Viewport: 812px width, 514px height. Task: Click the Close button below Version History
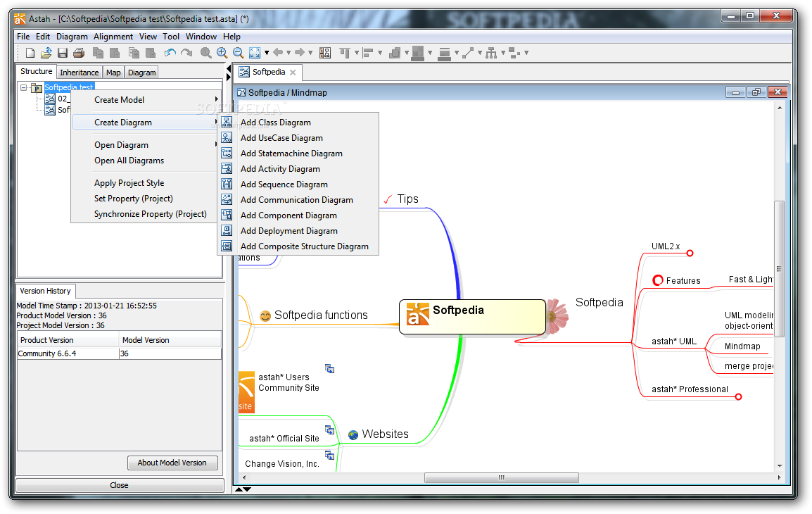(x=120, y=486)
